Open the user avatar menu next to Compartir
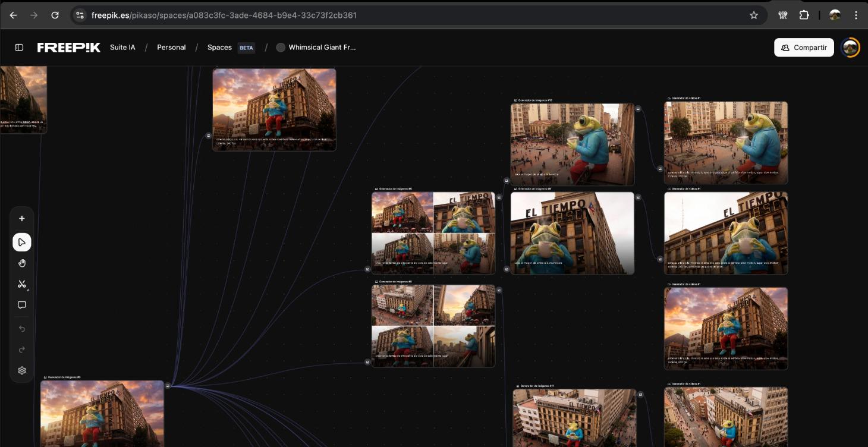 pyautogui.click(x=851, y=48)
